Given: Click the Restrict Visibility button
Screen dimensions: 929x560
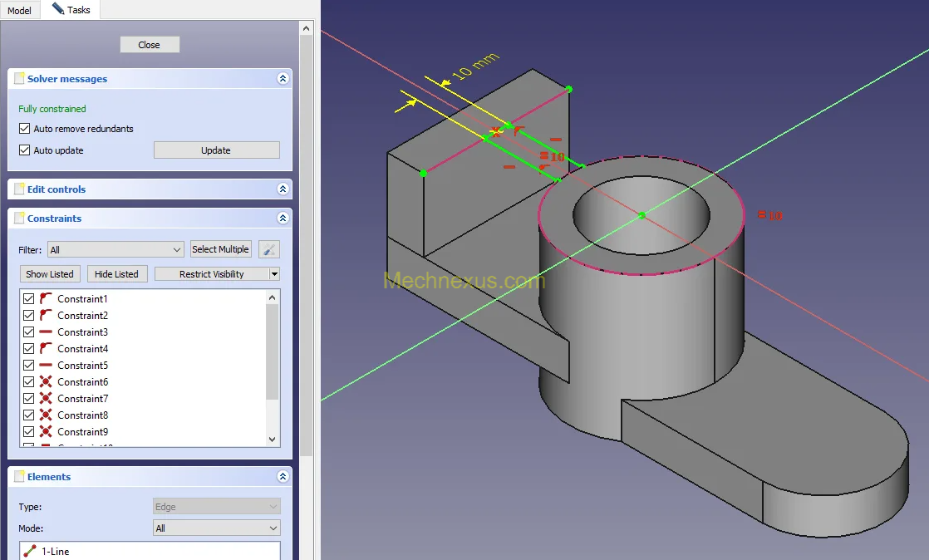Looking at the screenshot, I should 212,274.
